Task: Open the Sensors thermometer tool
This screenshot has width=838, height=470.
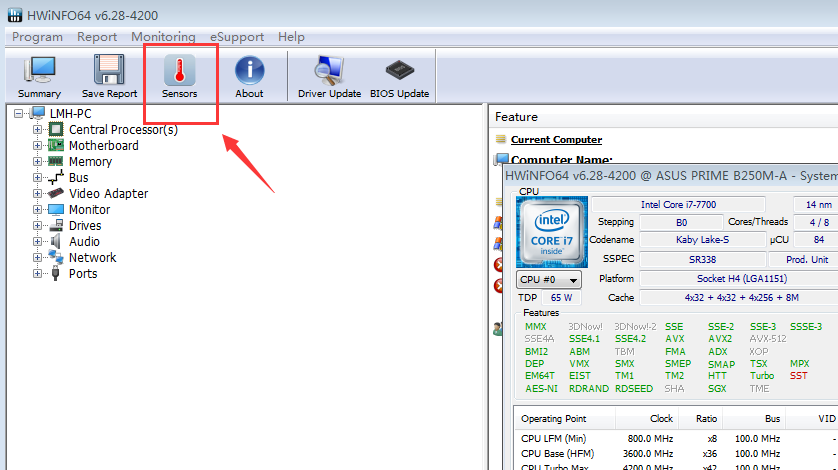Action: pos(180,76)
